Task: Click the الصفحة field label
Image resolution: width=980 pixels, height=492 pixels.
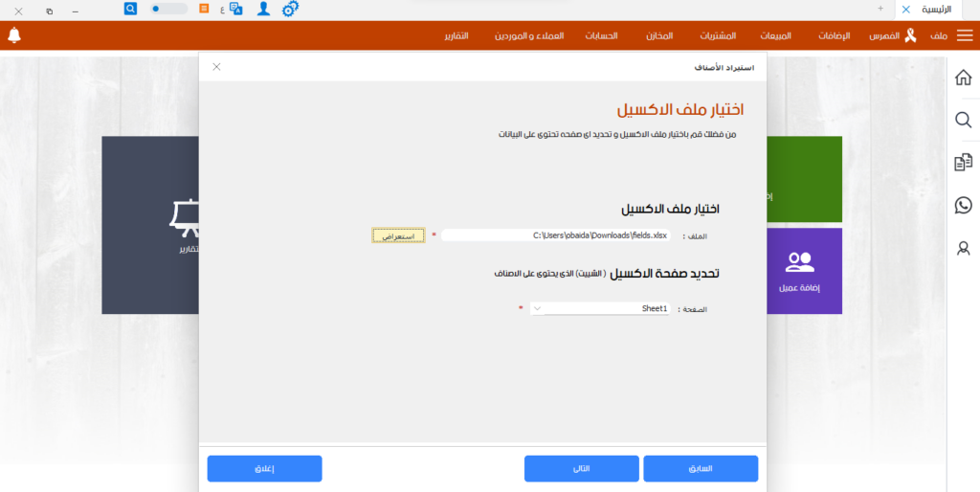Action: tap(693, 309)
